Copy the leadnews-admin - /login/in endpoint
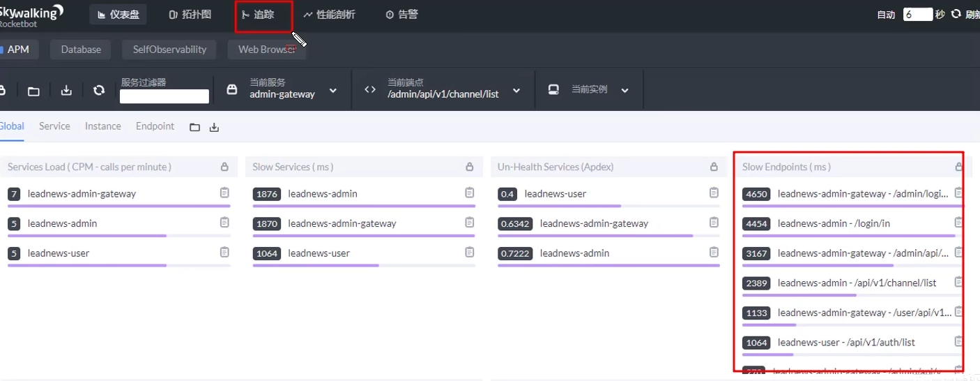980x381 pixels. 958,223
